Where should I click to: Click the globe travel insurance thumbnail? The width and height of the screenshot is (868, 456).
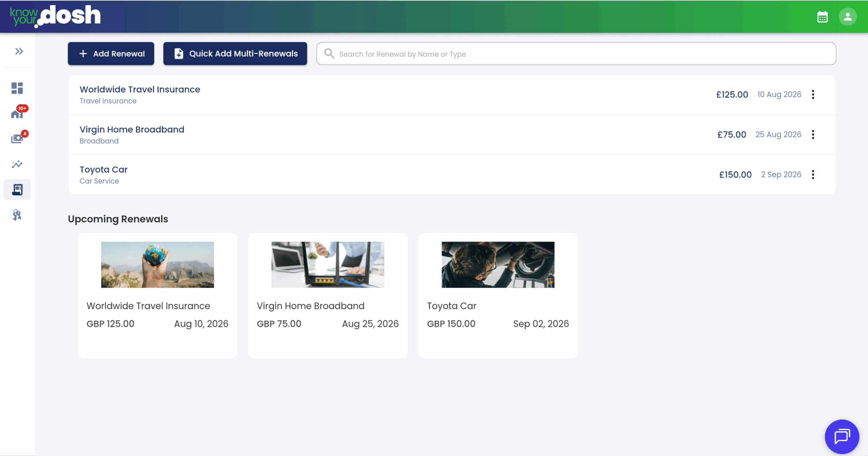[157, 265]
